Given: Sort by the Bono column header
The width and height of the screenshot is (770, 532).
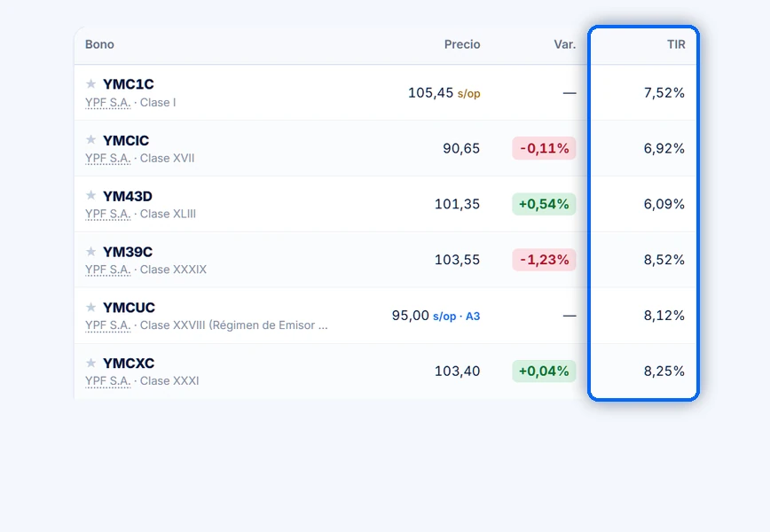Looking at the screenshot, I should click(99, 44).
